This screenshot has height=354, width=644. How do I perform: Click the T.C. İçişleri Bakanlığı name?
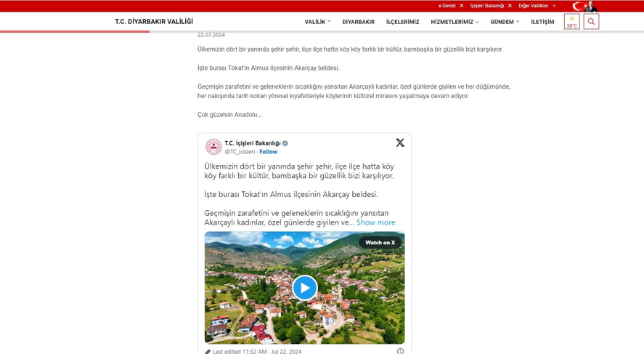252,143
